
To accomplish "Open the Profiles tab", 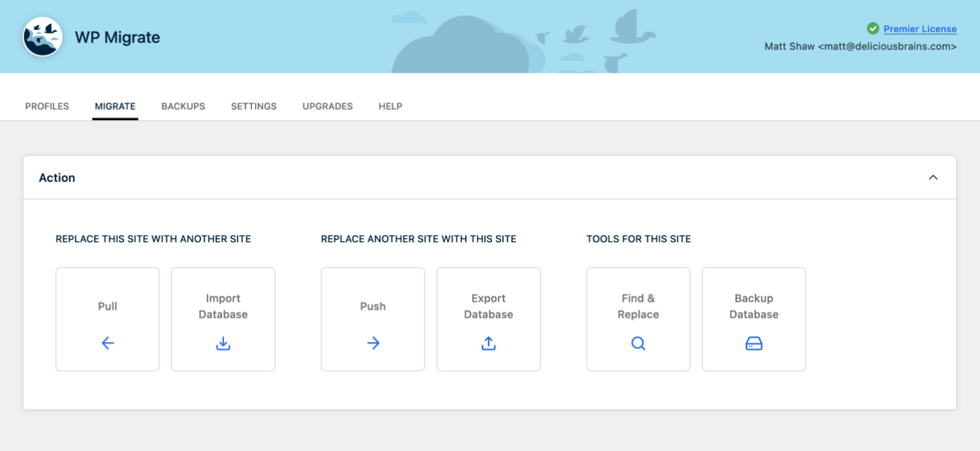I will [47, 107].
